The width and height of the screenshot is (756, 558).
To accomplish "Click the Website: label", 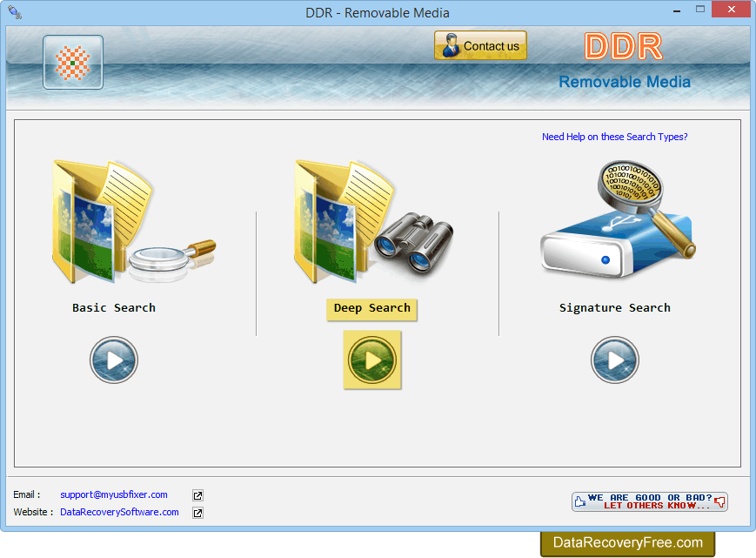I will pos(33,512).
